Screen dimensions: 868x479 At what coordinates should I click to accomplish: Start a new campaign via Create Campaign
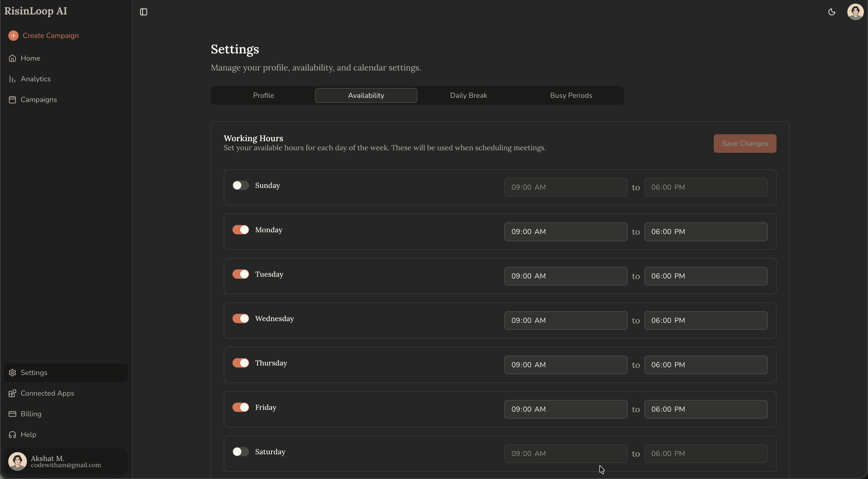(x=51, y=35)
